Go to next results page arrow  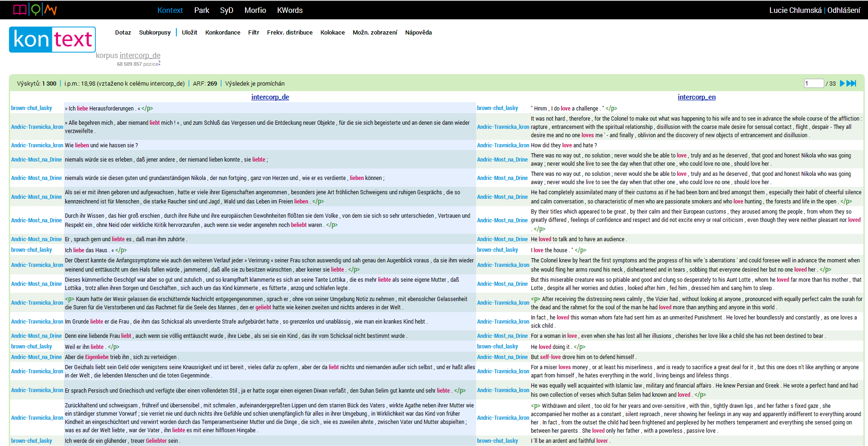(842, 83)
